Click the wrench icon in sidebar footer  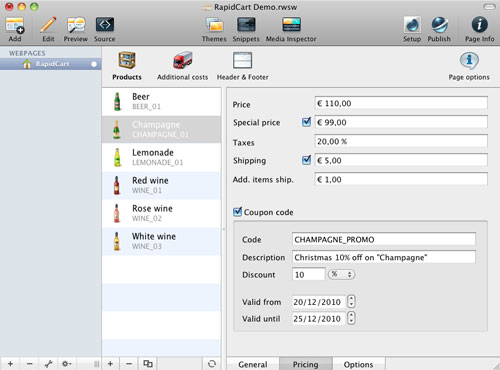tap(49, 364)
